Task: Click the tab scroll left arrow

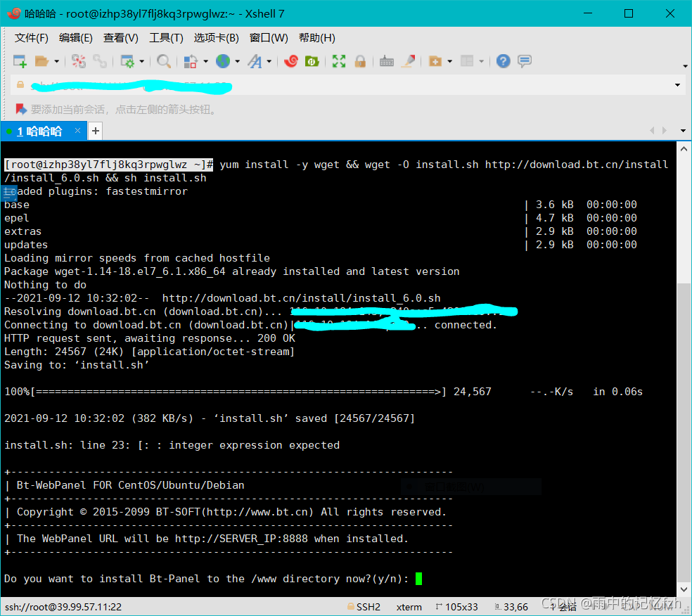Action: point(653,130)
